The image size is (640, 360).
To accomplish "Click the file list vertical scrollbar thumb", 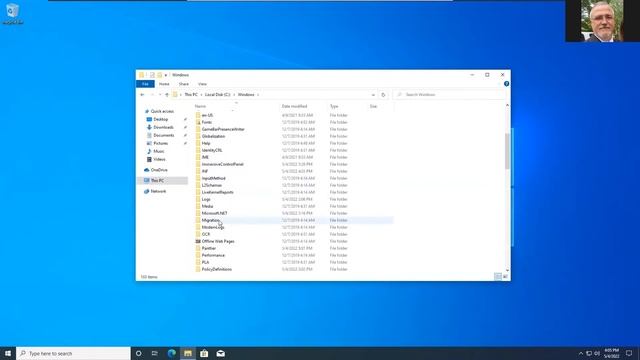I will (x=507, y=151).
